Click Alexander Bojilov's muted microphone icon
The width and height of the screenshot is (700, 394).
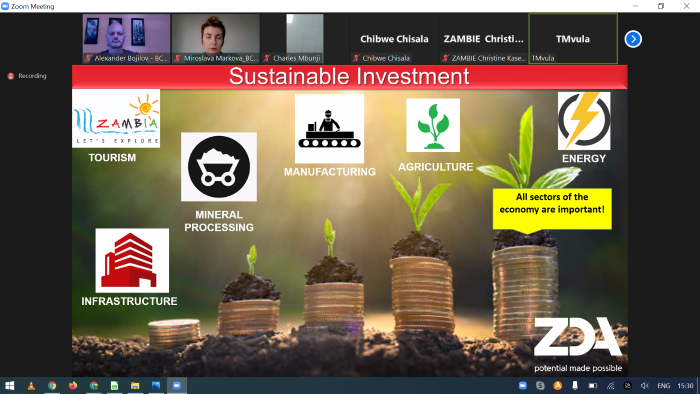point(88,58)
